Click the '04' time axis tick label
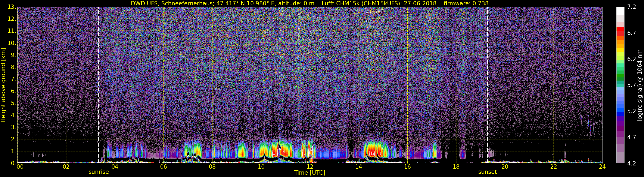The image size is (644, 177). 115,167
